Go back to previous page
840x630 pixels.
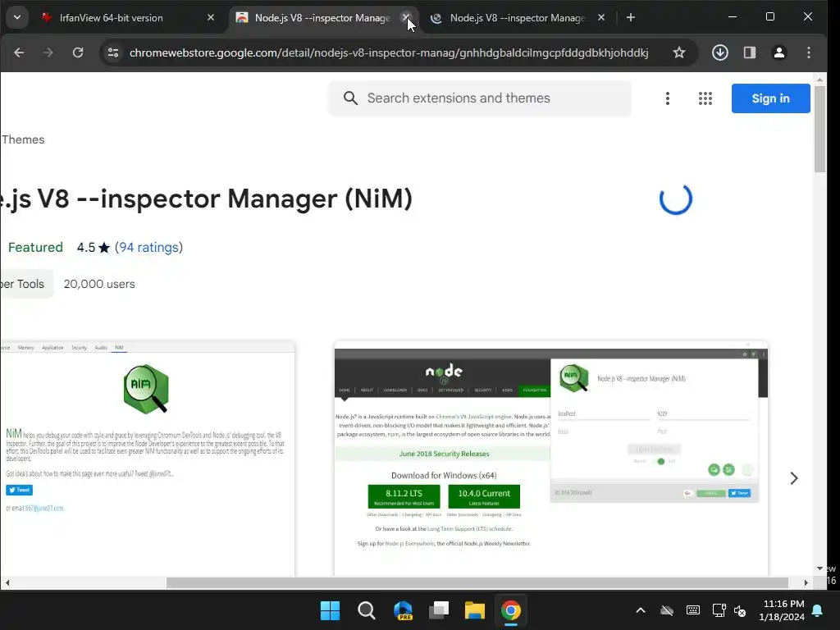coord(19,52)
